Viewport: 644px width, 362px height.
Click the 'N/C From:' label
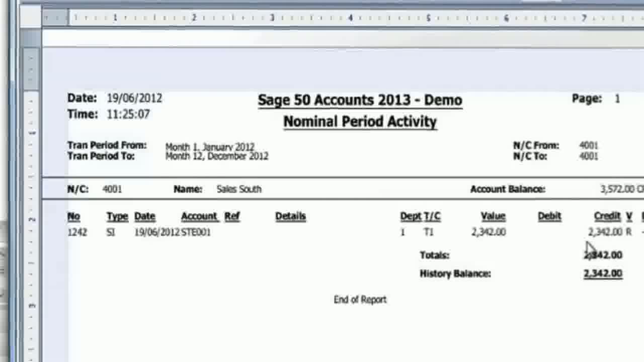coord(536,145)
